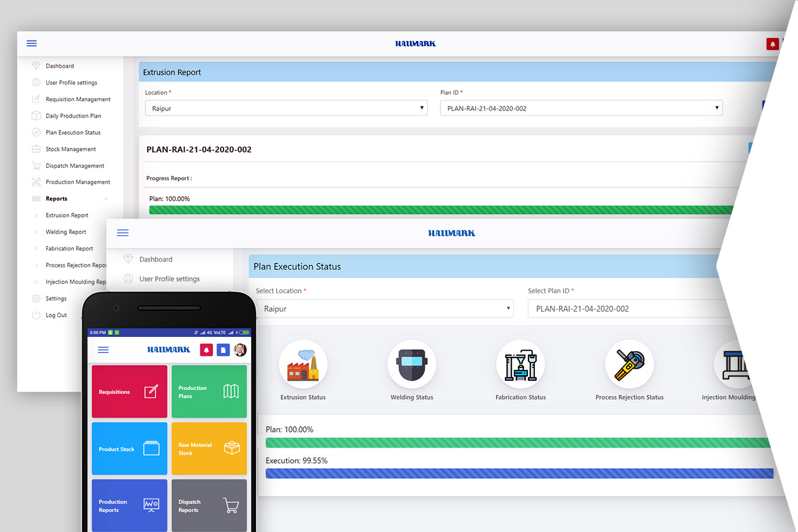This screenshot has width=798, height=532.
Task: Click PLAN-RAI-21-04-2020-002 heading text
Action: tap(199, 150)
